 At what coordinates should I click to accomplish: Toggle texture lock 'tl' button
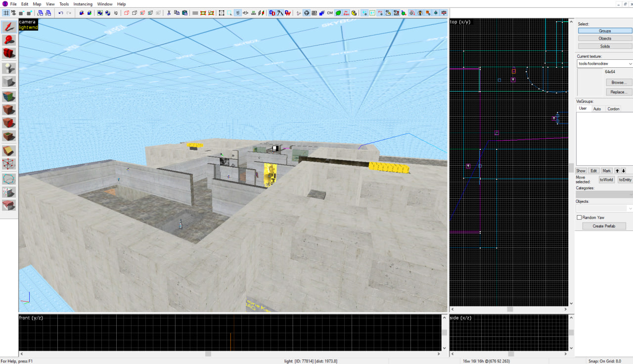(x=238, y=13)
